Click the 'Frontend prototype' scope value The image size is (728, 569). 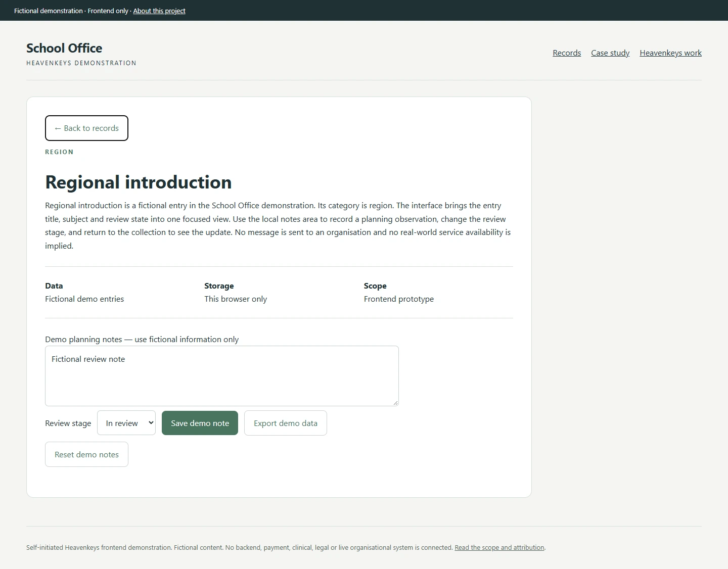point(399,299)
